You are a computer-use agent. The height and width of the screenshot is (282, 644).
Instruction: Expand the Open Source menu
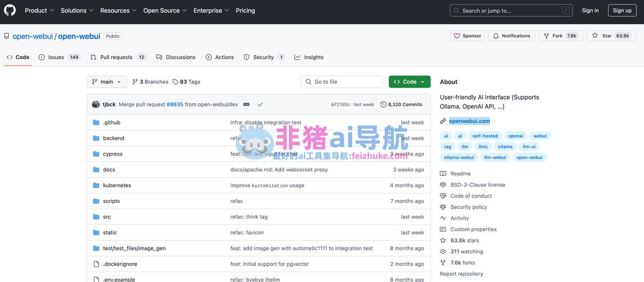[165, 11]
